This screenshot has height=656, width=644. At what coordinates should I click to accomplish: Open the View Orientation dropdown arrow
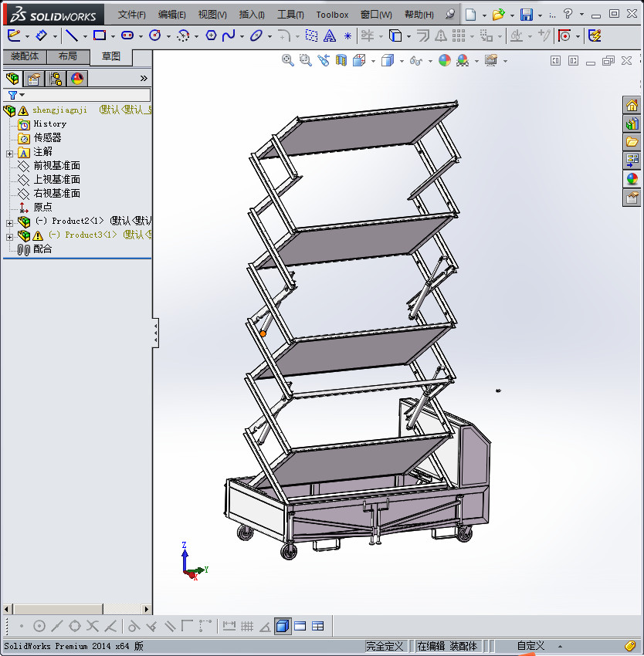click(x=373, y=61)
